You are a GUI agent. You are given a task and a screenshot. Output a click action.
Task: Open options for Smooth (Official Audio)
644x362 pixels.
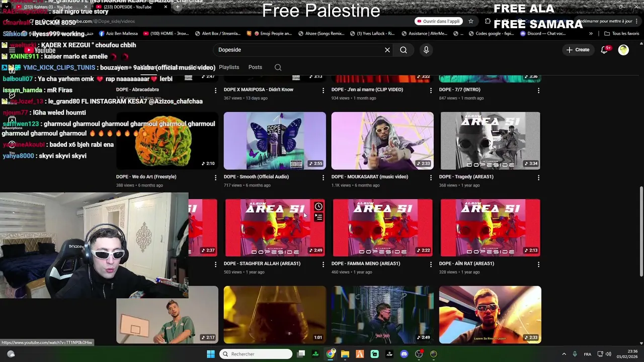(323, 177)
